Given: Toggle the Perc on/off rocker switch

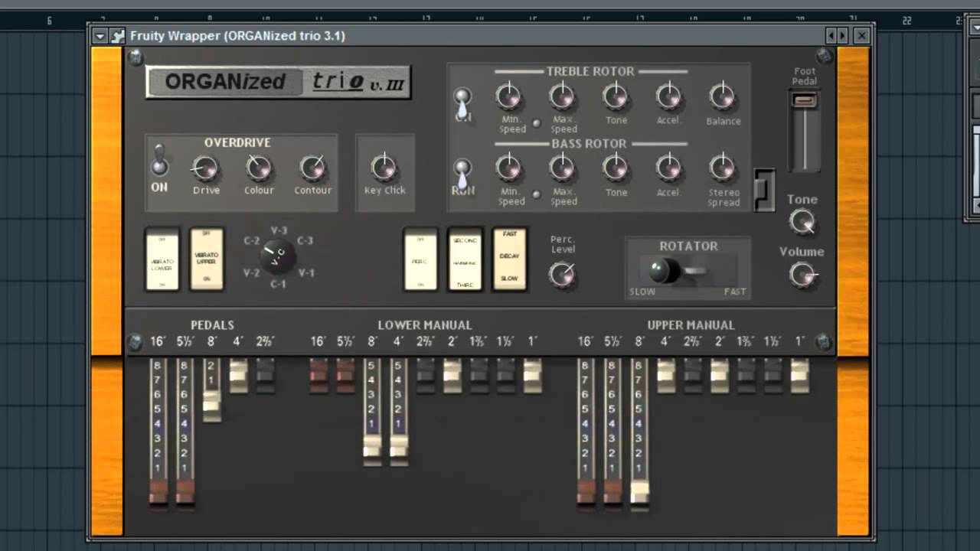Looking at the screenshot, I should (420, 259).
